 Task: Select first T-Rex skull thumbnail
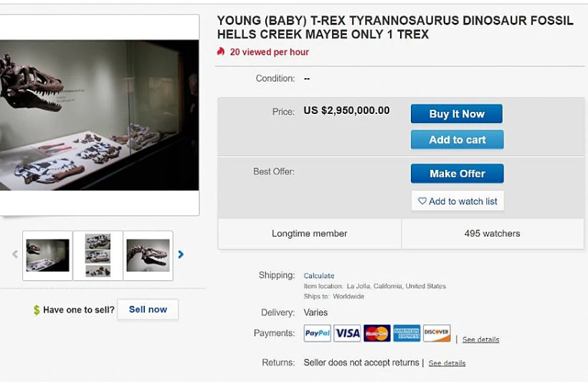[x=47, y=255]
